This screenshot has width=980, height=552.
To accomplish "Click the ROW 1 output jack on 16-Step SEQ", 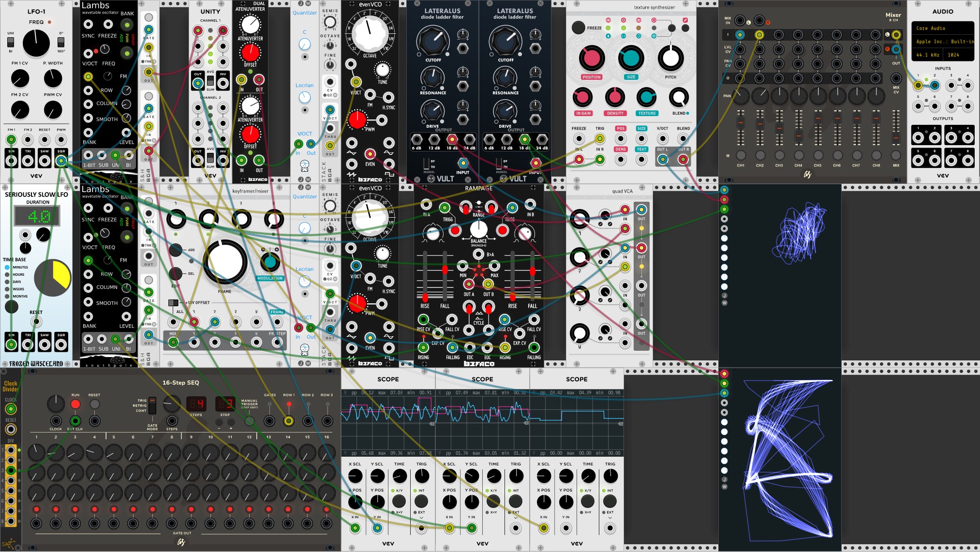I will [288, 420].
